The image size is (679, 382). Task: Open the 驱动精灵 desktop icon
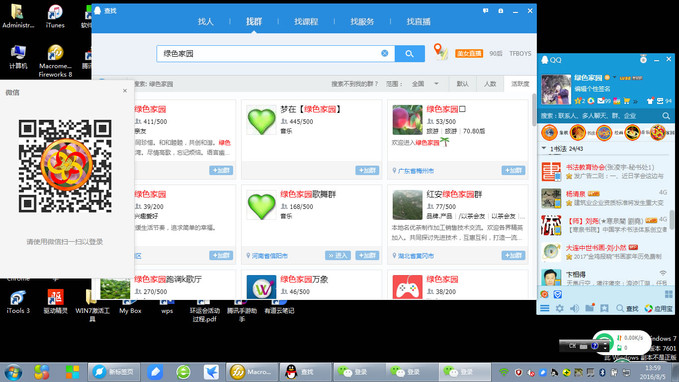[55, 301]
